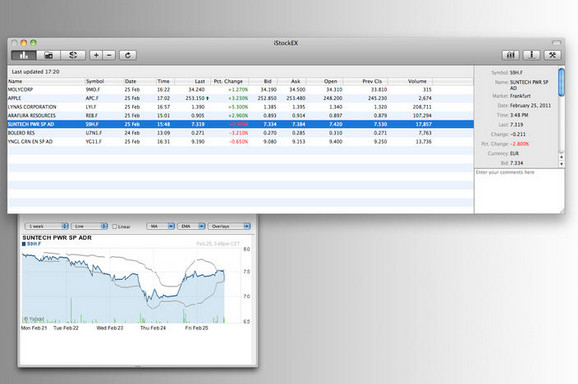
Task: Refresh quotes with reload icon
Action: [x=128, y=55]
